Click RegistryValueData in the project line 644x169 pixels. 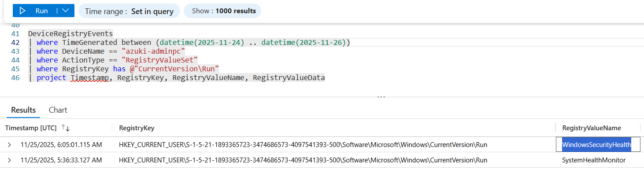[x=289, y=78]
